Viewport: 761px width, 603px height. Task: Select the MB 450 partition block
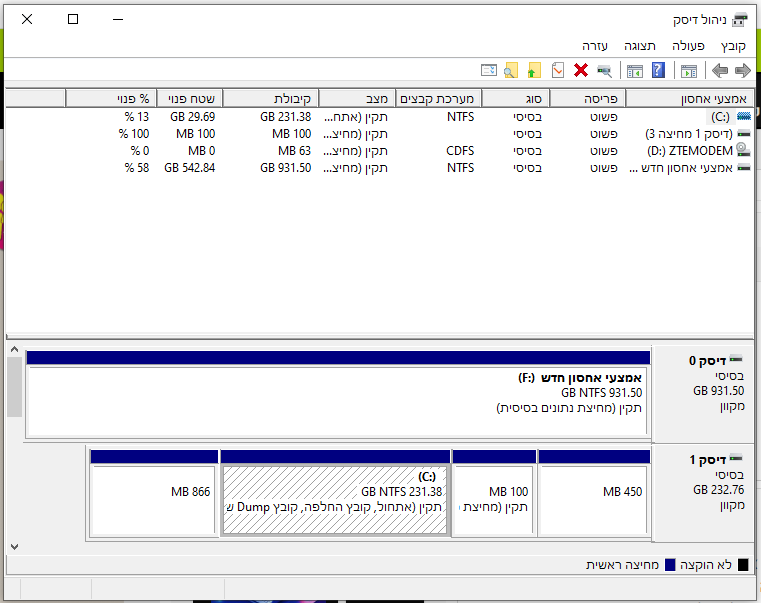pyautogui.click(x=594, y=493)
